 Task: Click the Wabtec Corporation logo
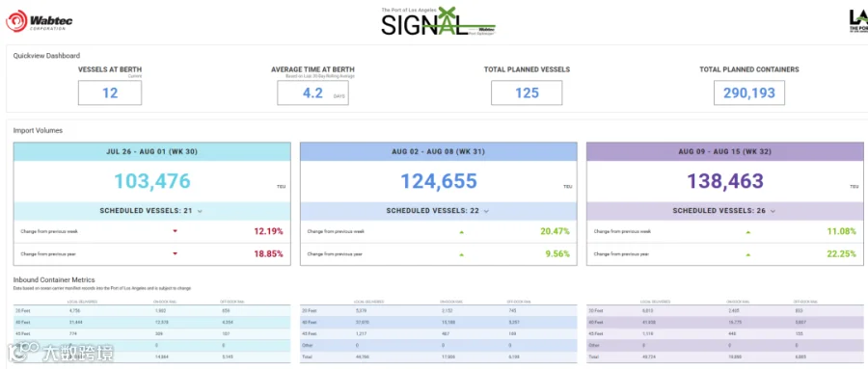[x=40, y=21]
